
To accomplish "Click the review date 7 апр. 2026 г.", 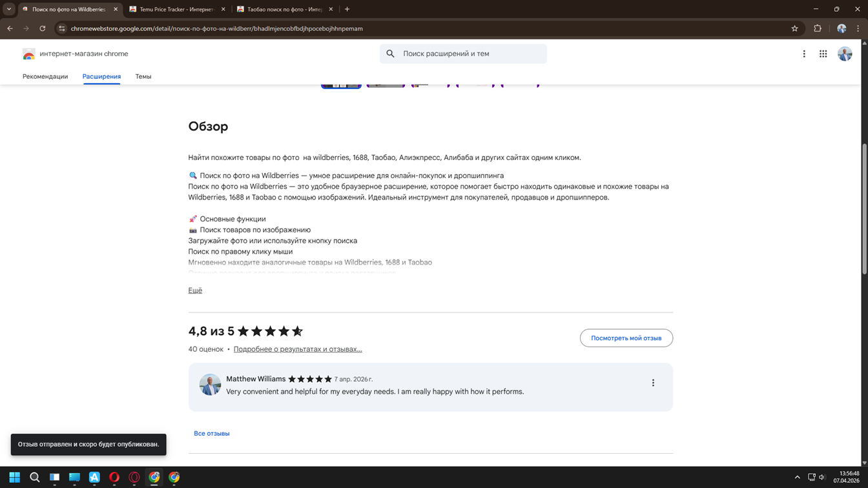I will (354, 380).
